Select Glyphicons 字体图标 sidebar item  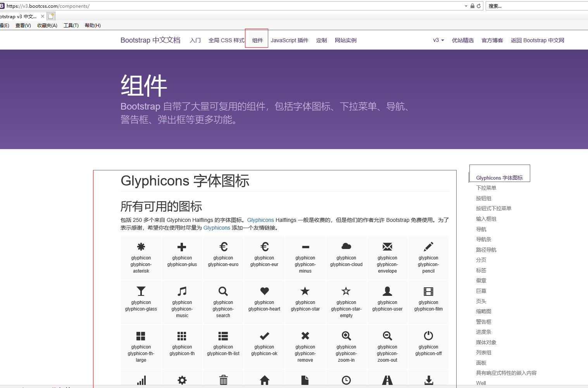tap(499, 178)
